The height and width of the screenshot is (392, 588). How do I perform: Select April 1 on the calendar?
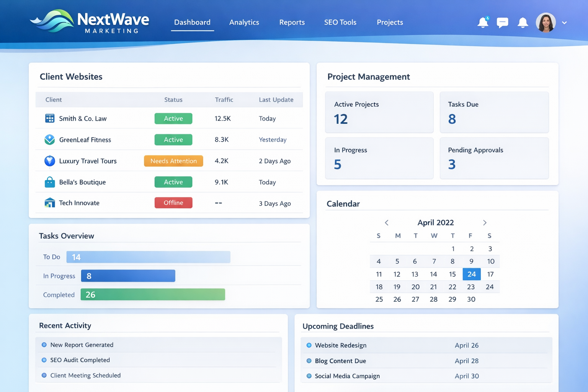coord(453,249)
